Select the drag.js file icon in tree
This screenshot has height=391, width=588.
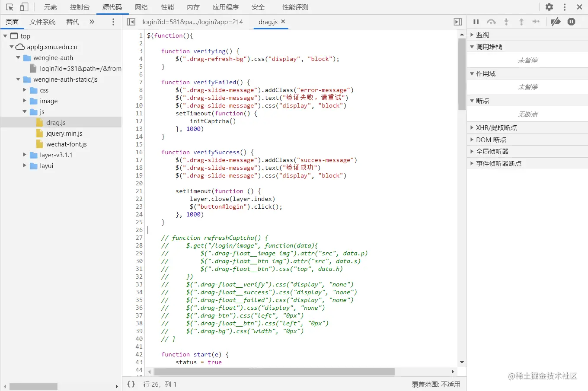coord(40,123)
